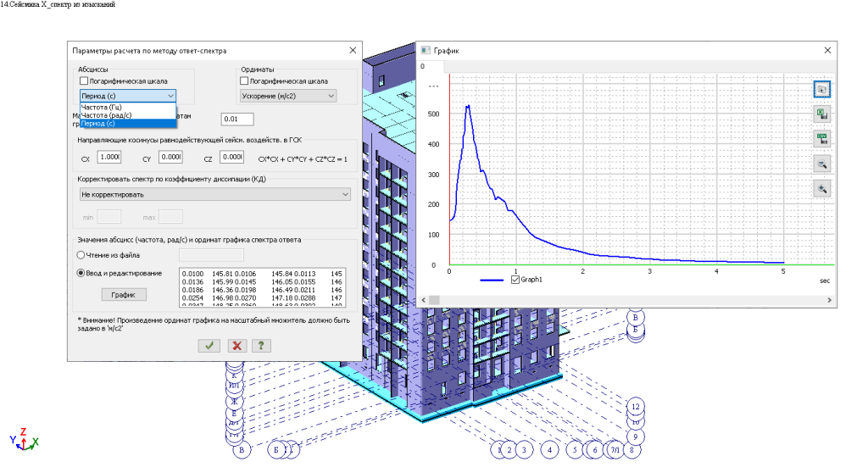Zoom out the graph view
The width and height of the screenshot is (868, 467).
821,164
